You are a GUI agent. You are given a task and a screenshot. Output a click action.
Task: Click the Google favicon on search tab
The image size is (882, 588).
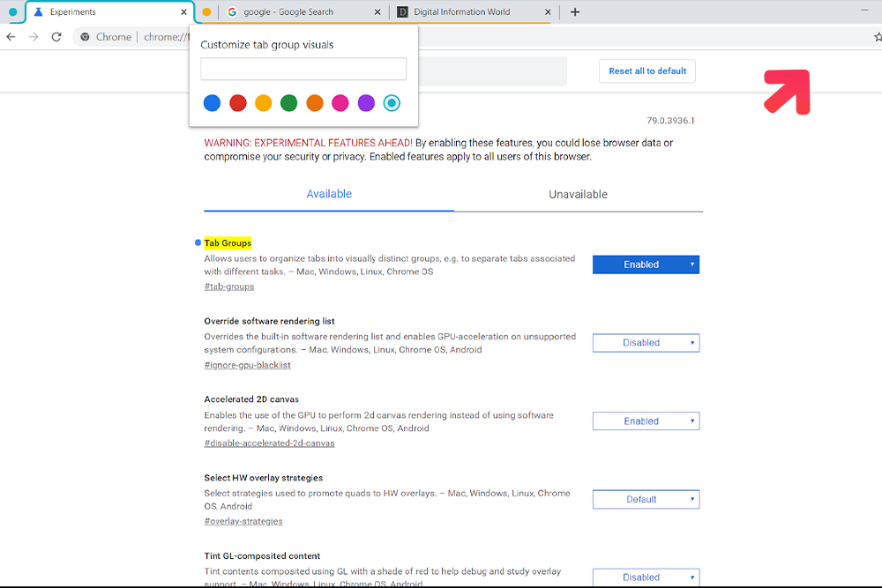pyautogui.click(x=232, y=11)
